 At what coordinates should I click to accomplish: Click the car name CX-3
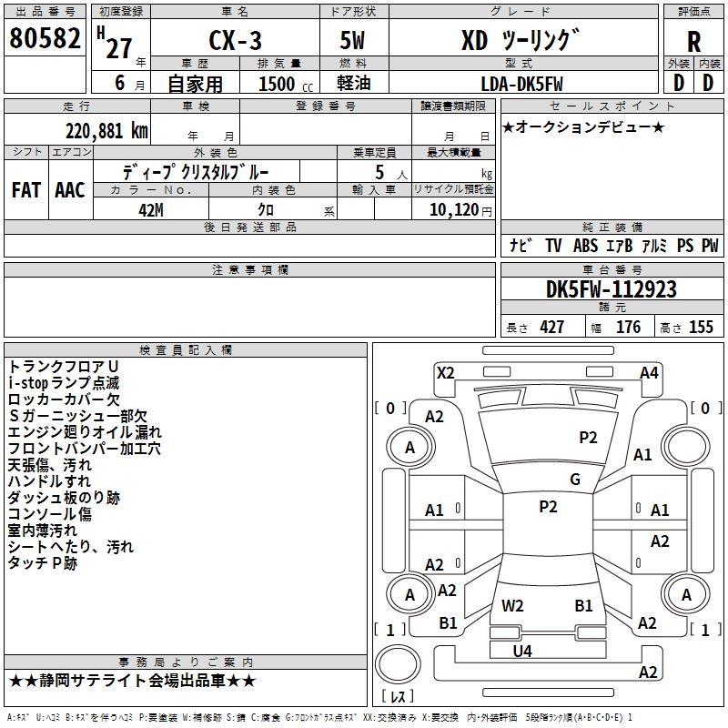[236, 40]
